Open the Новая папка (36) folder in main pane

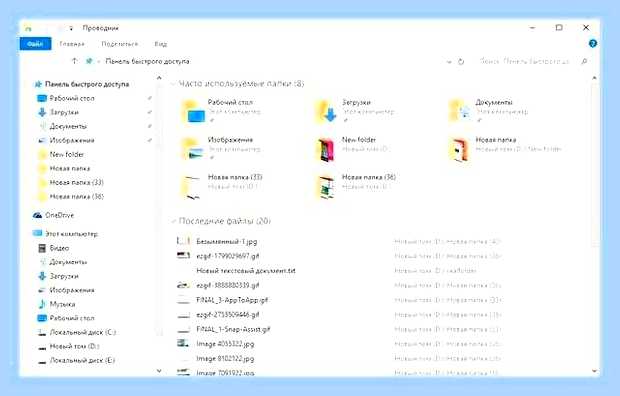pos(326,187)
